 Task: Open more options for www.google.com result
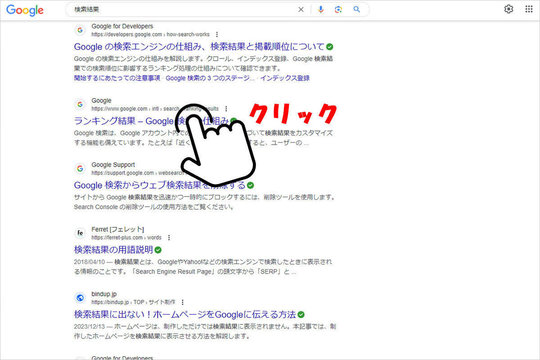tap(226, 109)
